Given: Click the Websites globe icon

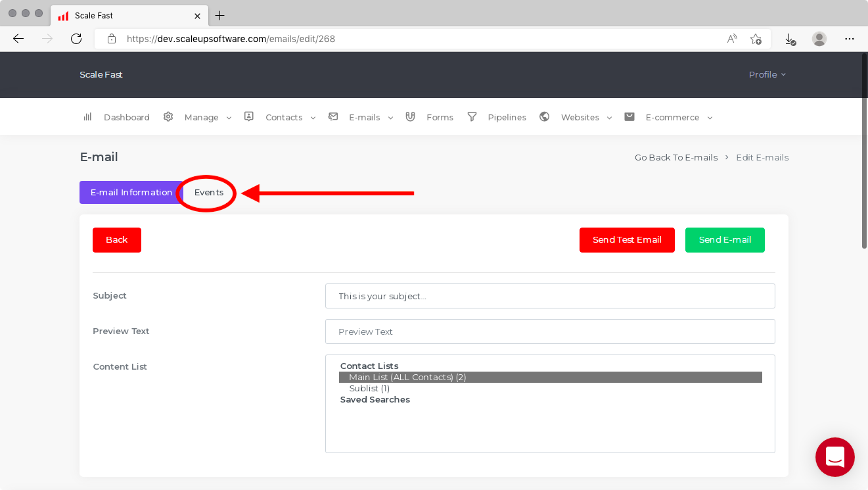Looking at the screenshot, I should click(544, 116).
